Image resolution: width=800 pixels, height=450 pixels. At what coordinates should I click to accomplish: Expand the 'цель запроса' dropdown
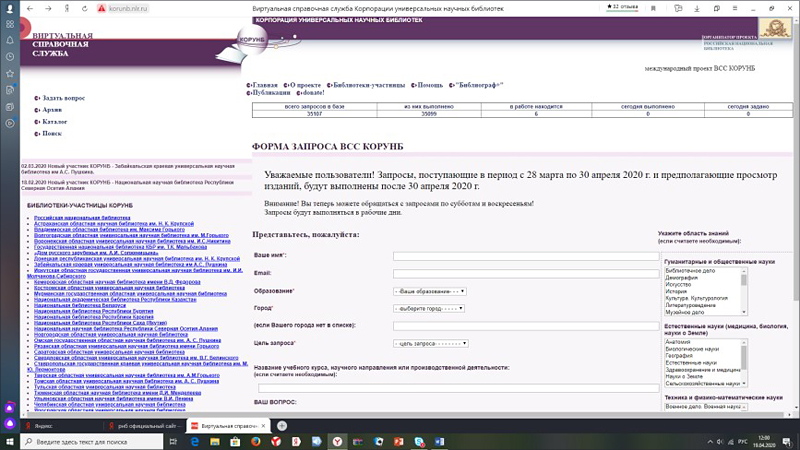tap(429, 343)
